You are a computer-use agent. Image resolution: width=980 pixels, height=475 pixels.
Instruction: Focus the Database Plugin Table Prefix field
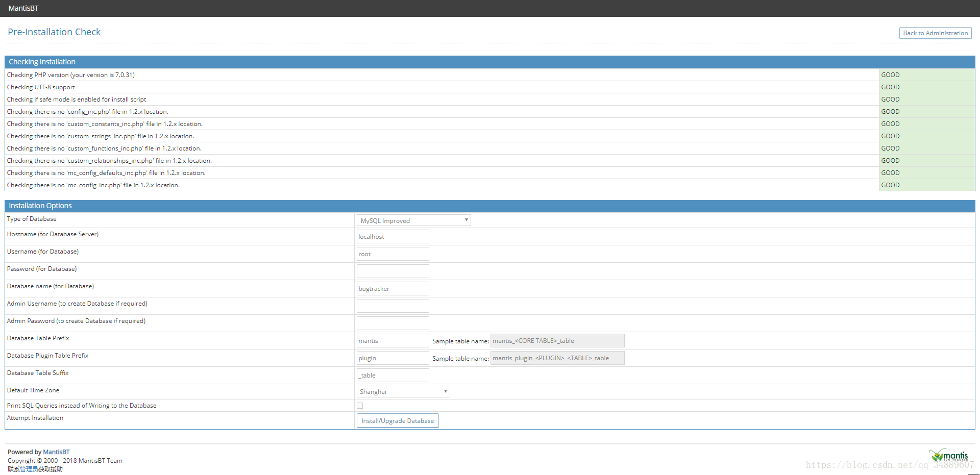click(x=393, y=358)
